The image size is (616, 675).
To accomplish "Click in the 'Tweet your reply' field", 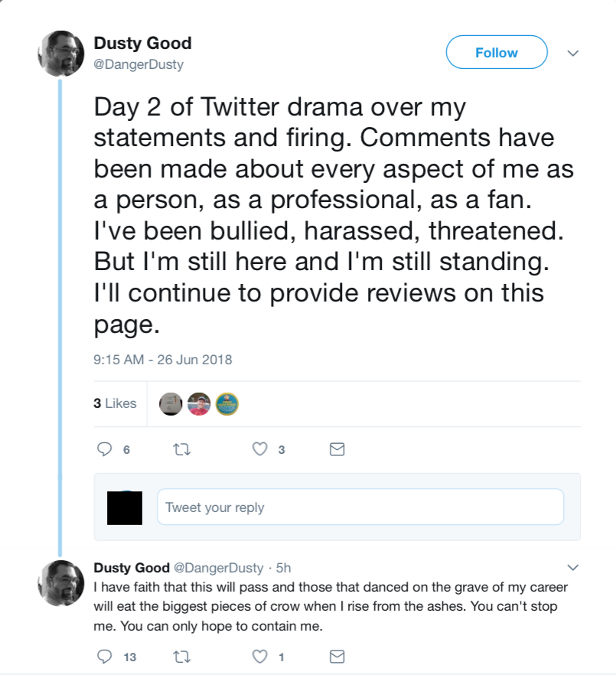I will tap(360, 507).
